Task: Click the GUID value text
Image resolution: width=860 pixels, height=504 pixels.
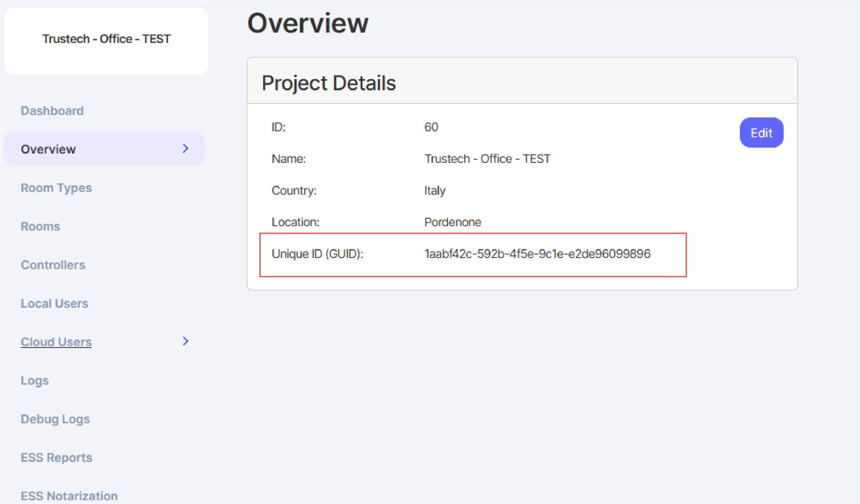Action: (537, 254)
